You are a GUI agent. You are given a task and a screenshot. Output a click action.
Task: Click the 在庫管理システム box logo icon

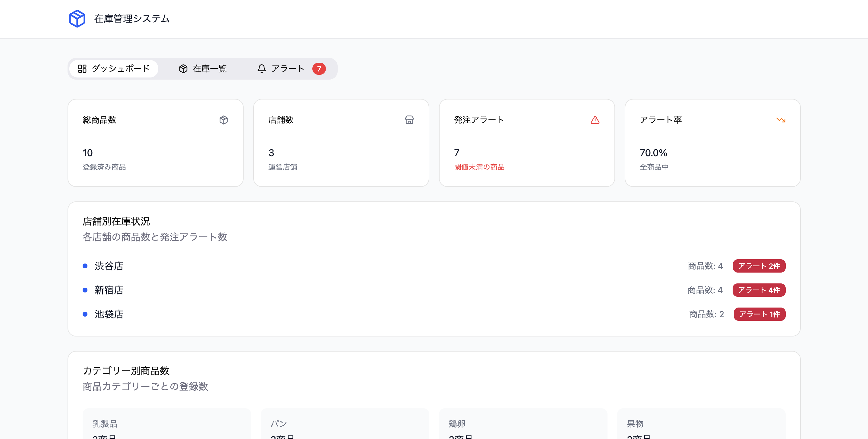click(77, 19)
